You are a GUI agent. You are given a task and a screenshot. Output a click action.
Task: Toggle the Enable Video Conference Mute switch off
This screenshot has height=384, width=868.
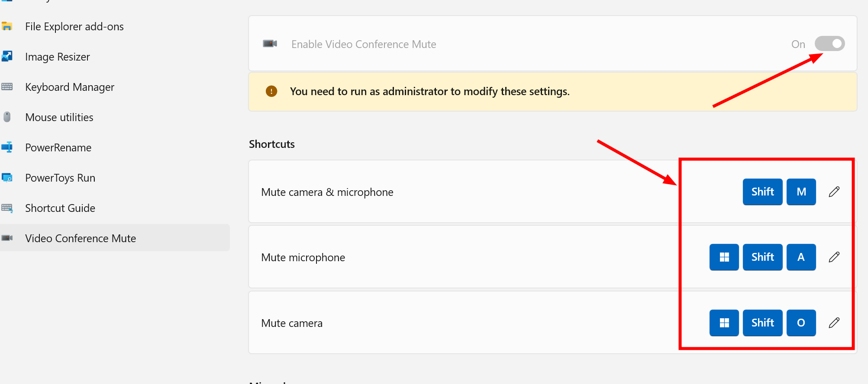[829, 44]
